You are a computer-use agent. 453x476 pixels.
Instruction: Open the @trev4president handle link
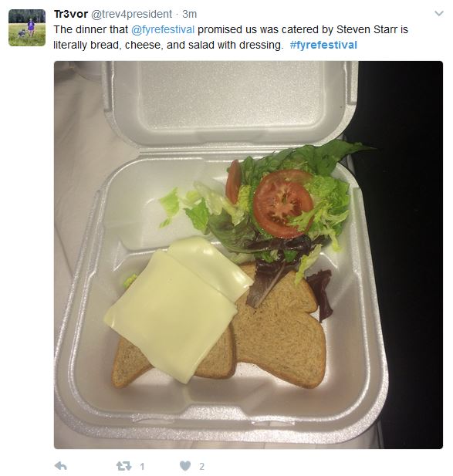[x=131, y=14]
